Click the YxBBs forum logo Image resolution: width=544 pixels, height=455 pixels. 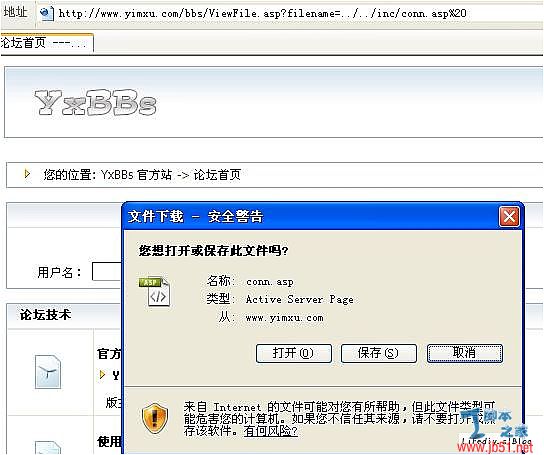(95, 102)
